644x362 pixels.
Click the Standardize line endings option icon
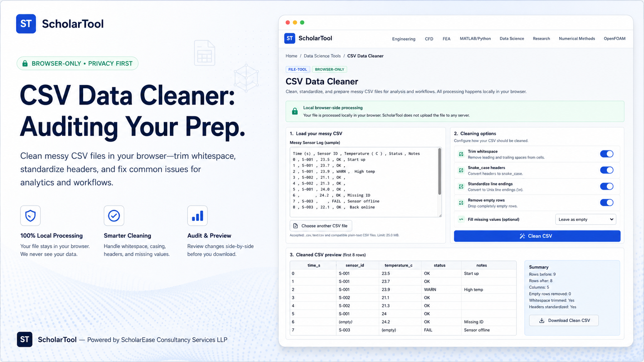tap(461, 186)
